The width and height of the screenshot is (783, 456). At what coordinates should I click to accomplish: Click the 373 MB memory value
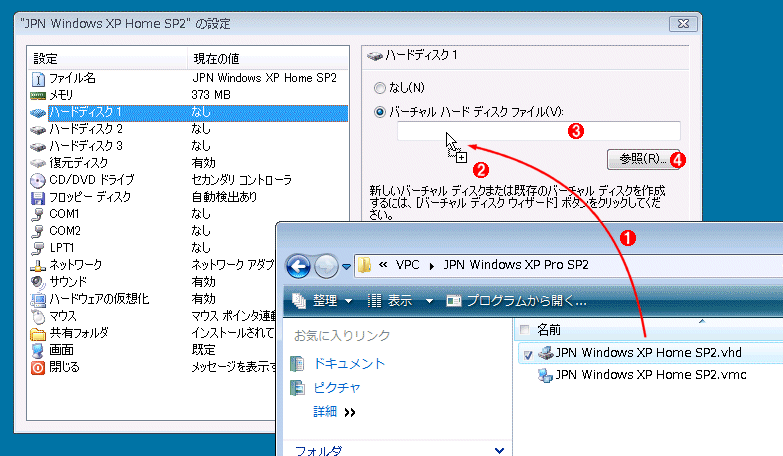pyautogui.click(x=211, y=95)
